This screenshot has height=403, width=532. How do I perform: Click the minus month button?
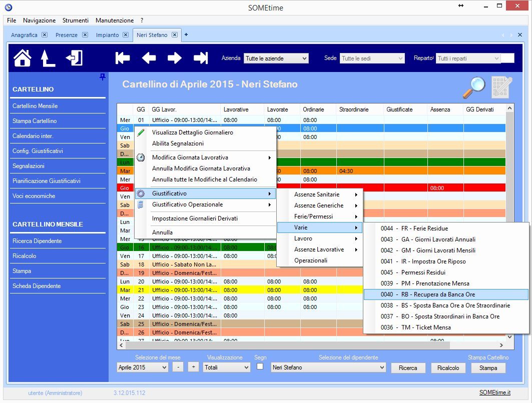(x=178, y=367)
